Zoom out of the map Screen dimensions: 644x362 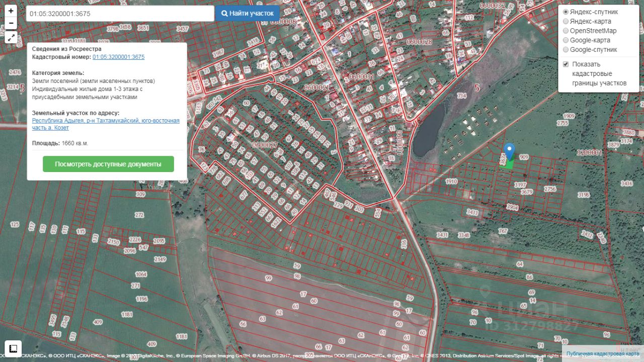pos(11,23)
